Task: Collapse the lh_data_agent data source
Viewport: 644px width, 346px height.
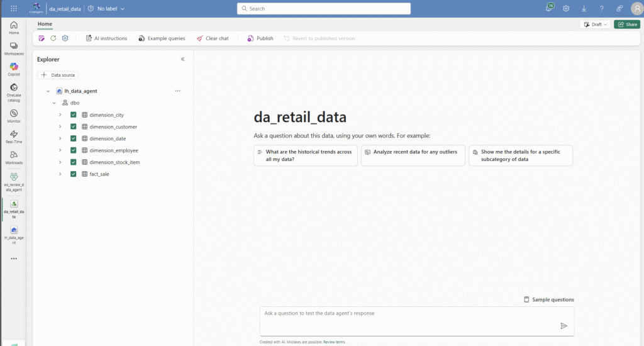Action: pyautogui.click(x=48, y=91)
